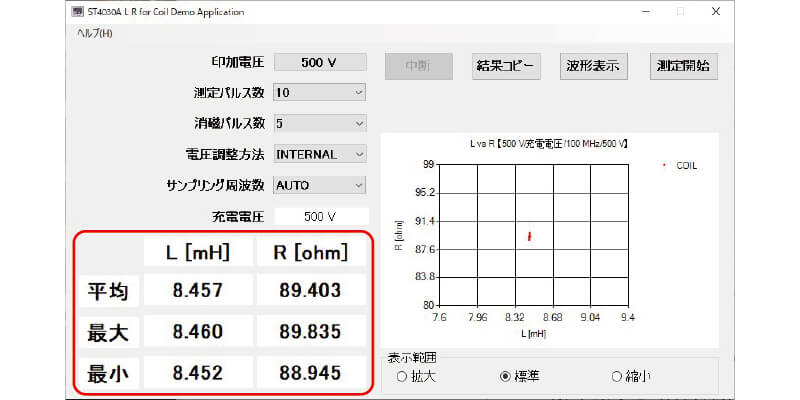Select the 縮小 radio button
The width and height of the screenshot is (800, 400).
616,377
